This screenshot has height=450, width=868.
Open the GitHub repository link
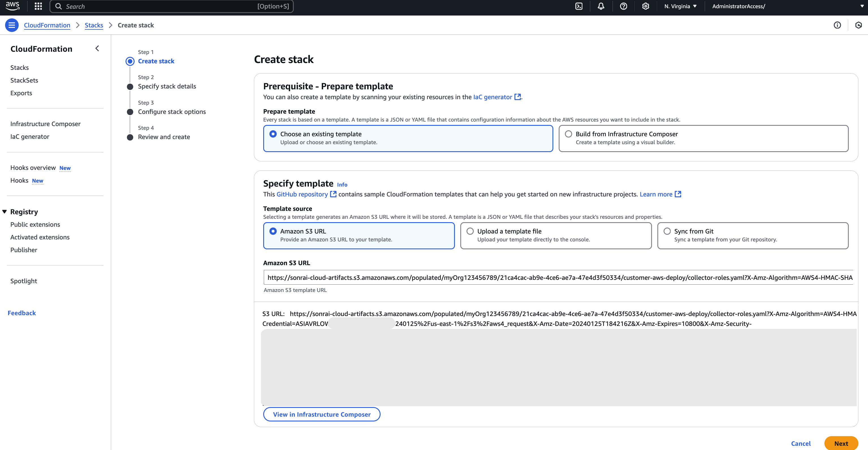[302, 194]
